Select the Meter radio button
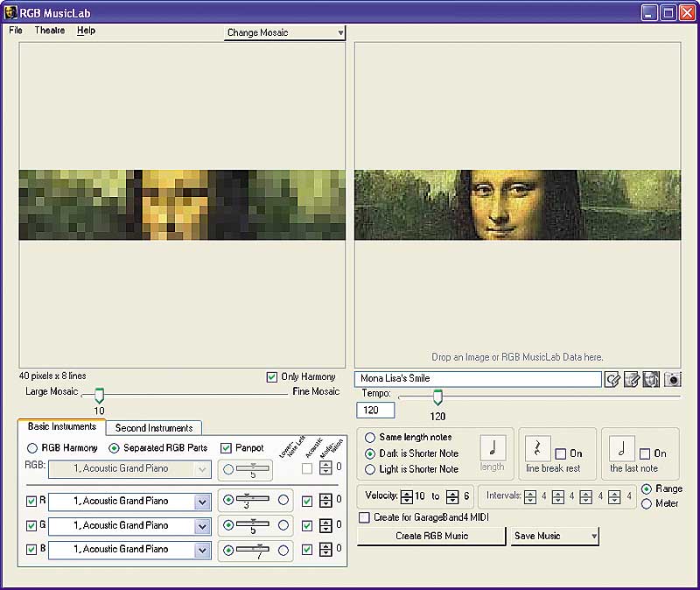 pos(646,504)
